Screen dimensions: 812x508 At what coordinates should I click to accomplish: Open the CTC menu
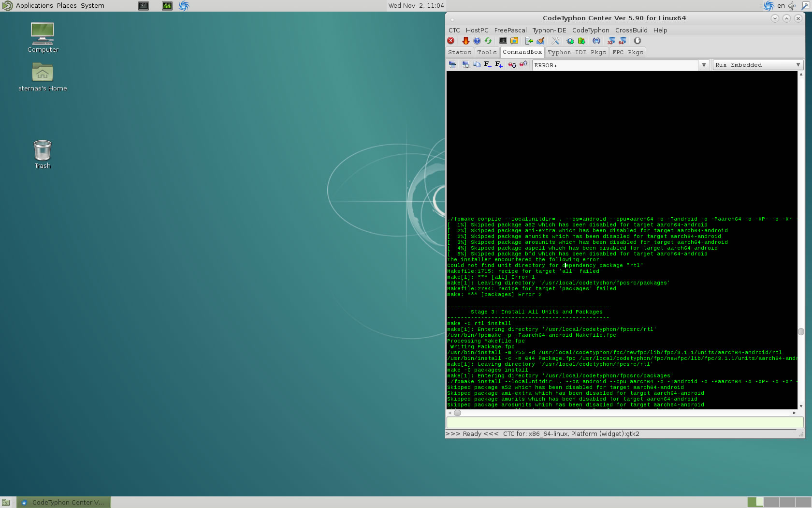[x=454, y=30]
